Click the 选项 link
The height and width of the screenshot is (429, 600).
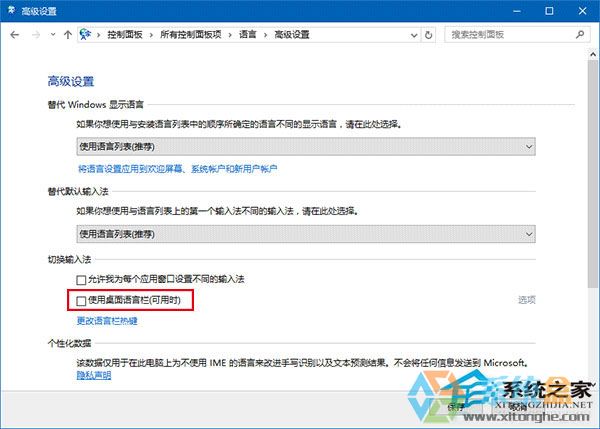pos(527,300)
